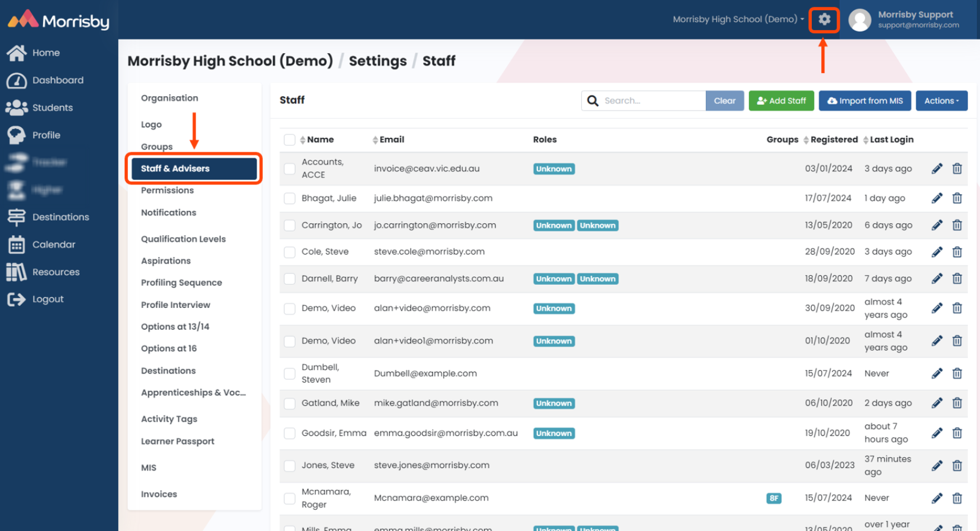Screen dimensions: 980x531
Task: Open the Actions dropdown
Action: (941, 101)
